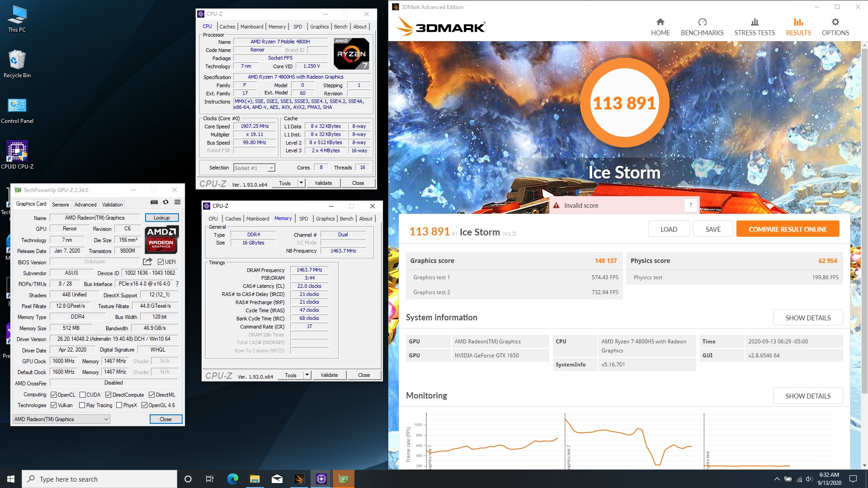
Task: Toggle the OpenGL 4.6 checkbox
Action: tap(144, 405)
